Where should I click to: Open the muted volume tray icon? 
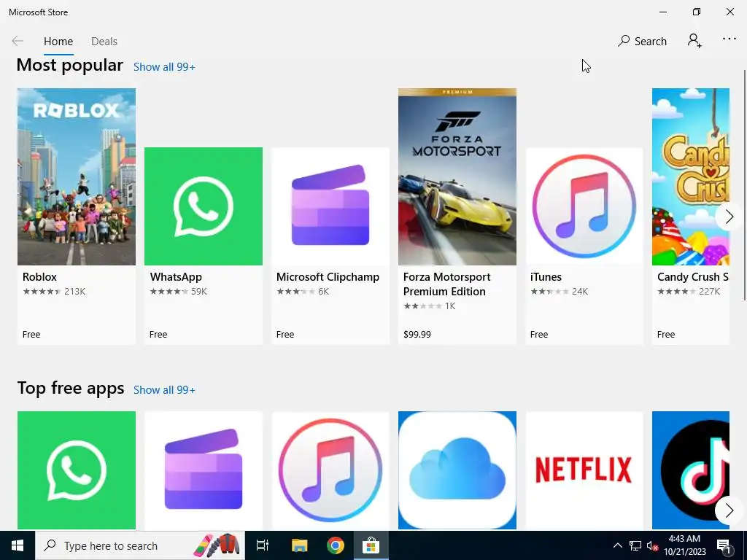652,545
